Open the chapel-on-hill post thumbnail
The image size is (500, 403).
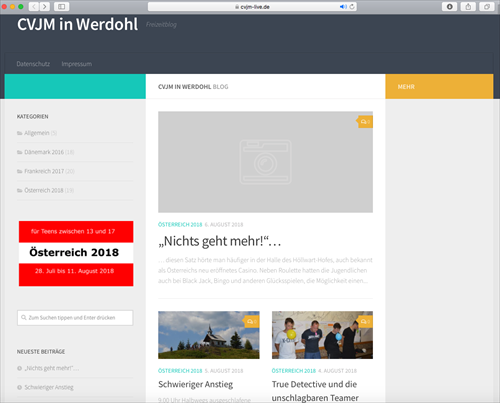click(x=209, y=335)
